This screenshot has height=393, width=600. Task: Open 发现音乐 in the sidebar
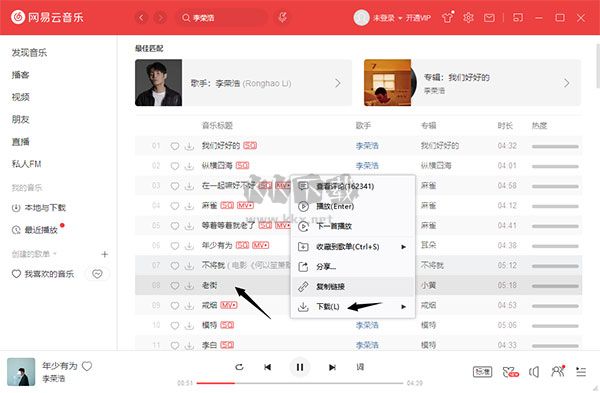click(29, 53)
